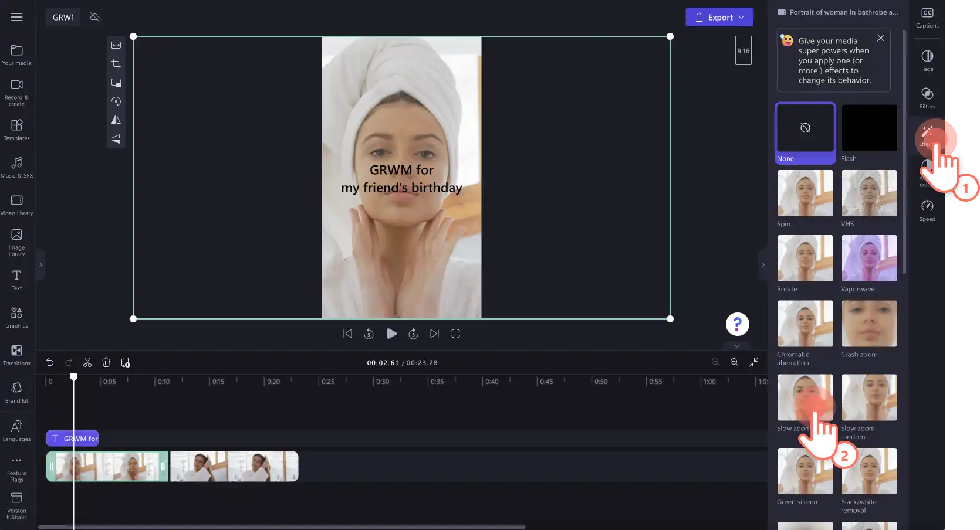The width and height of the screenshot is (980, 530).
Task: Open the 9:16 aspect ratio selector
Action: (x=744, y=51)
